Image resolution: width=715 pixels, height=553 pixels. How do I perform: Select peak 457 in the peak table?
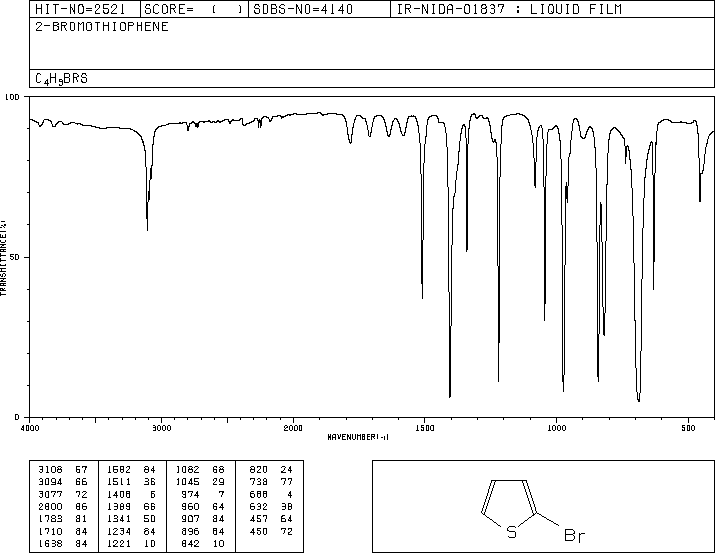tap(271, 519)
